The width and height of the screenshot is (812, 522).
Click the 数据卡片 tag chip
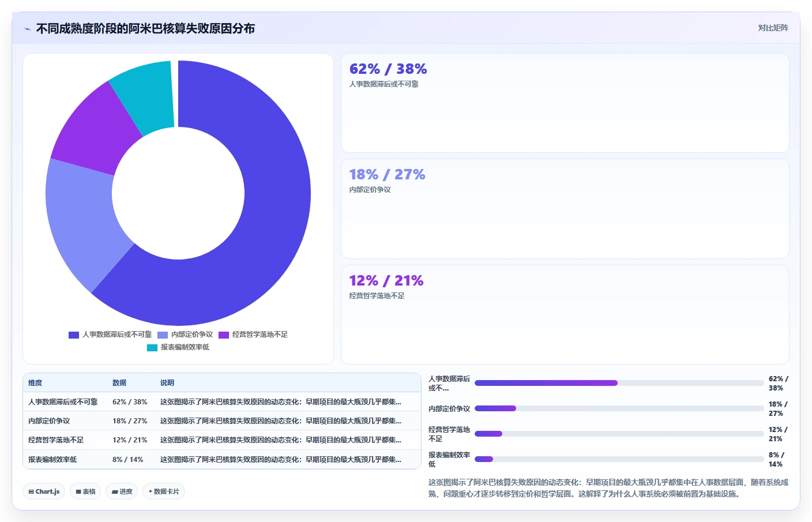click(164, 491)
